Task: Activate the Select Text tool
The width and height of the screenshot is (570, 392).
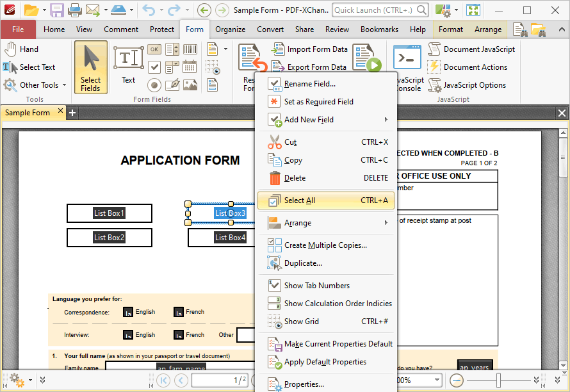Action: tap(29, 67)
